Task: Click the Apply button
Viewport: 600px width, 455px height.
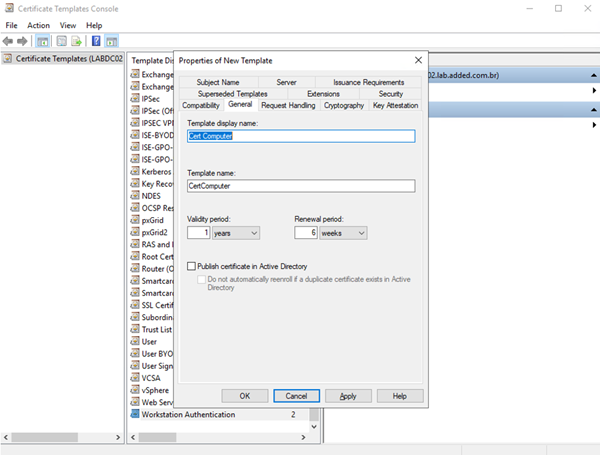Action: (348, 396)
